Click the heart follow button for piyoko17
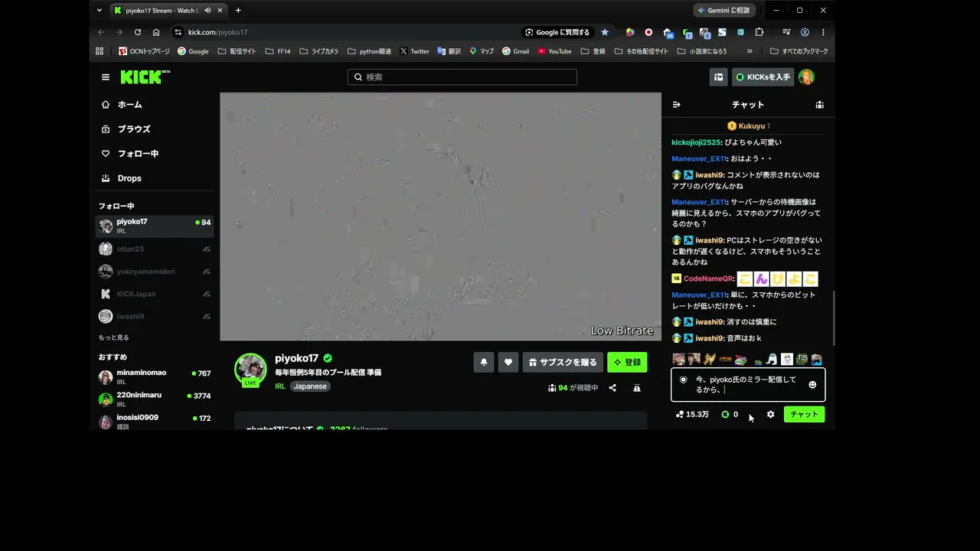The image size is (980, 551). click(x=508, y=362)
